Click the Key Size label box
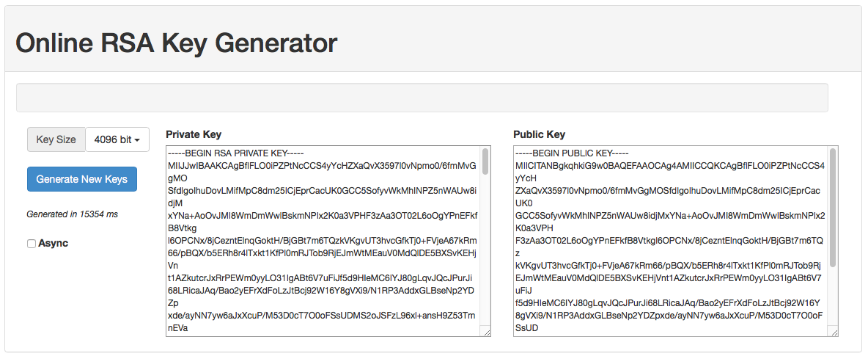 (56, 139)
